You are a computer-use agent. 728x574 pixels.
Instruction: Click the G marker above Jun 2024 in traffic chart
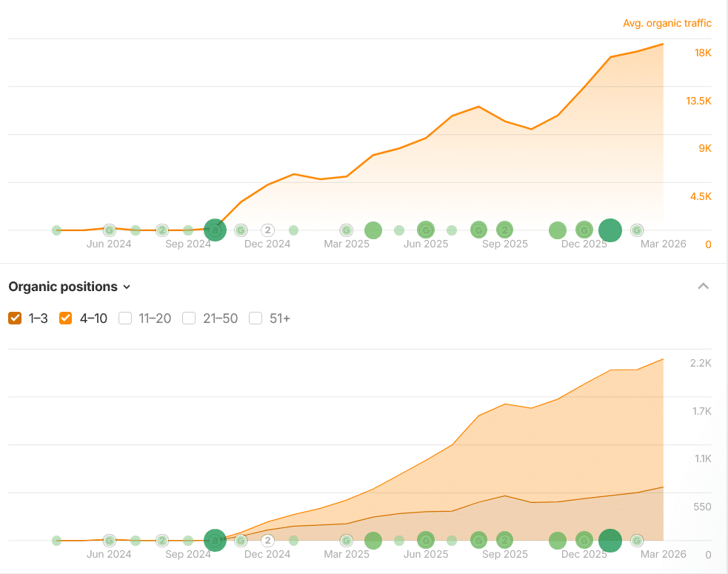[x=109, y=230]
